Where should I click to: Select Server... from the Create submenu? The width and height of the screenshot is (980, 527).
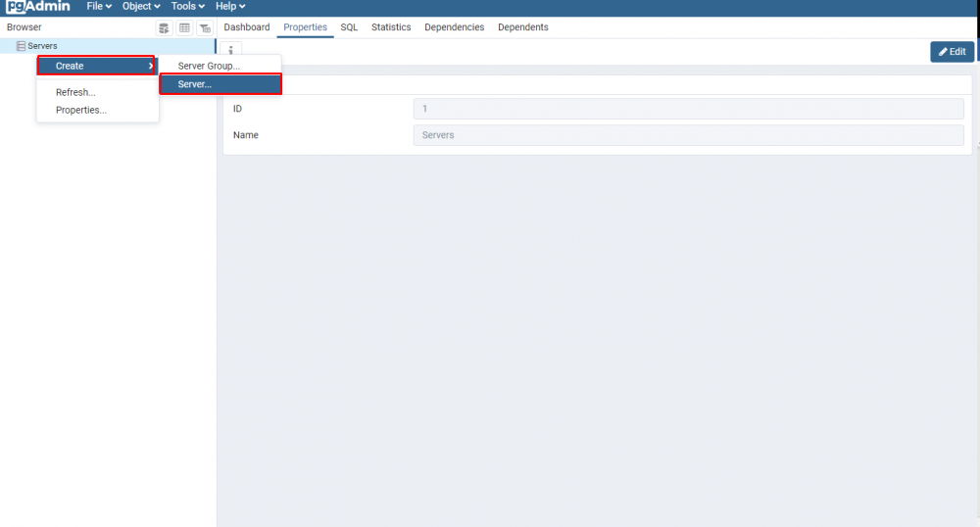(x=220, y=84)
